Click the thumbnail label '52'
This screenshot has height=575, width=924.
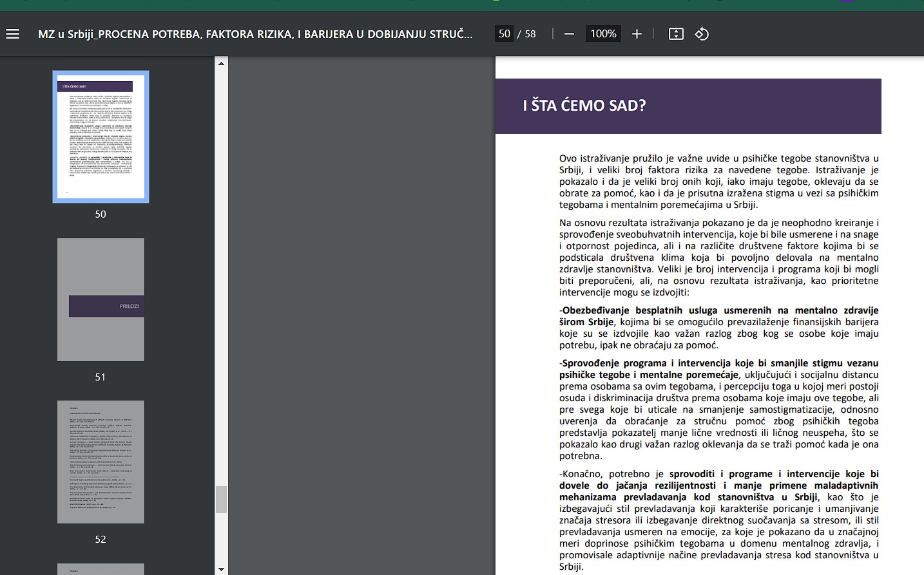pos(101,539)
